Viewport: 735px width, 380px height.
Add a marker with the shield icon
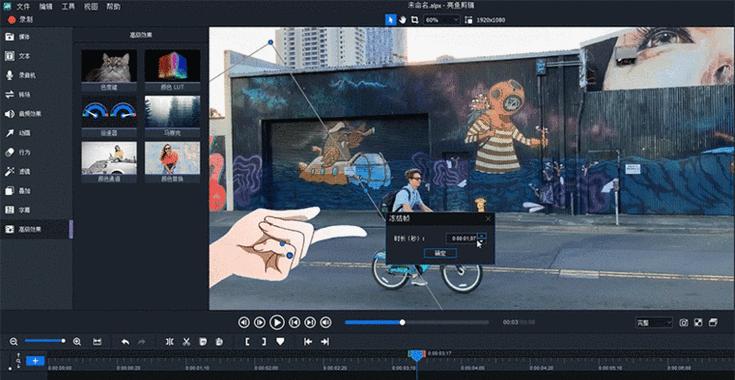click(280, 342)
